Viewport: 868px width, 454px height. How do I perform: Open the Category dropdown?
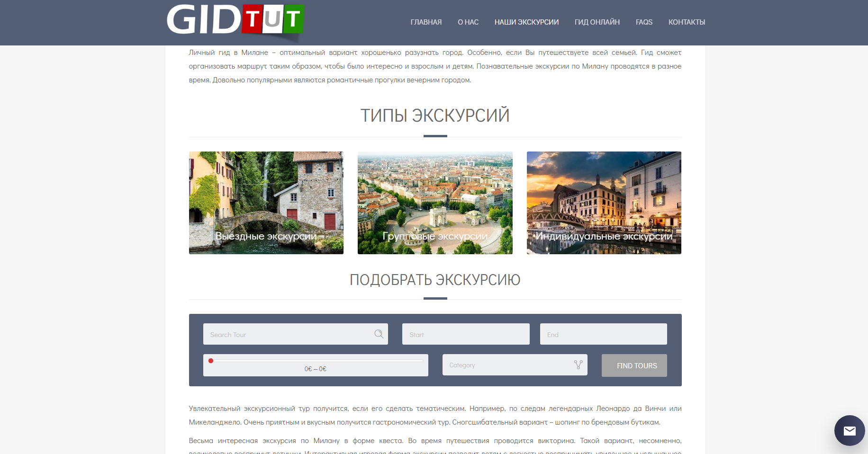coord(507,365)
